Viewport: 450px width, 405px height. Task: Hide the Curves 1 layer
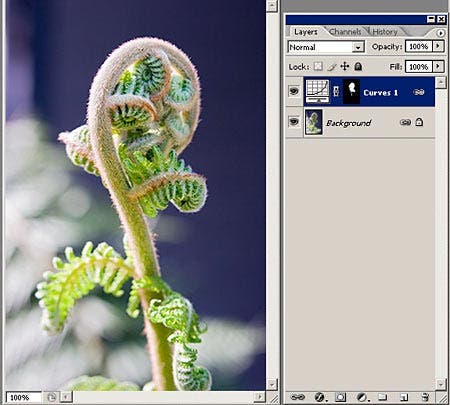tap(294, 91)
